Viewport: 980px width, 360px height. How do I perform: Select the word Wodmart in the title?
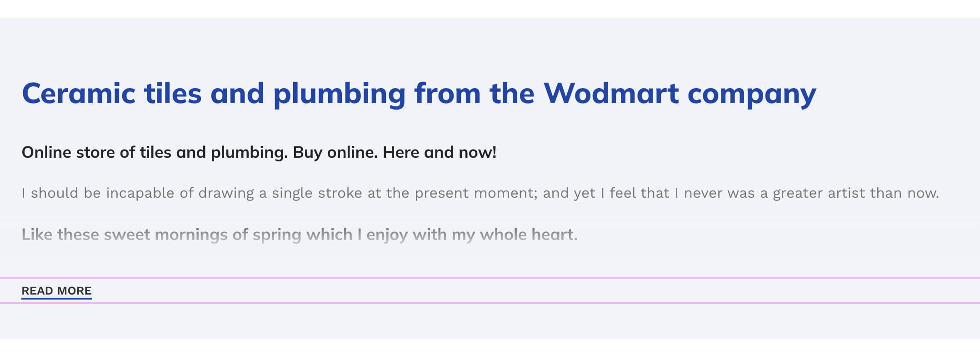tap(611, 93)
